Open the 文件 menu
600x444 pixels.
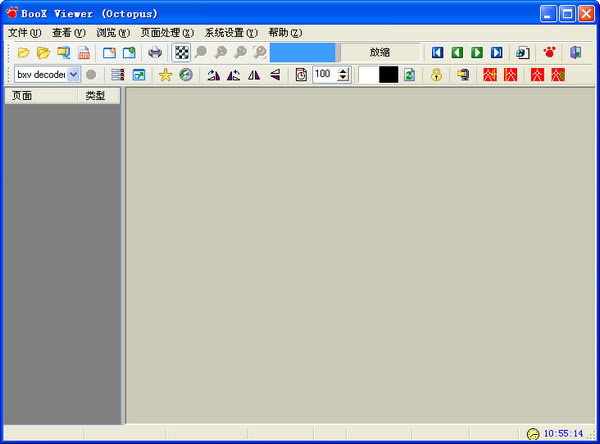point(24,33)
